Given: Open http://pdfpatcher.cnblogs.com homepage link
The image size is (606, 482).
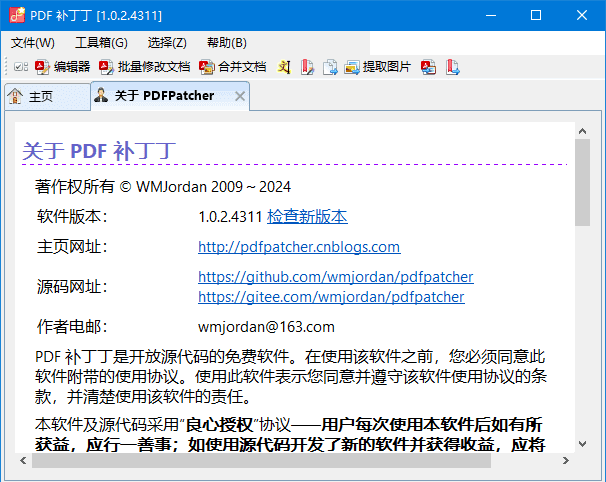Looking at the screenshot, I should (299, 247).
